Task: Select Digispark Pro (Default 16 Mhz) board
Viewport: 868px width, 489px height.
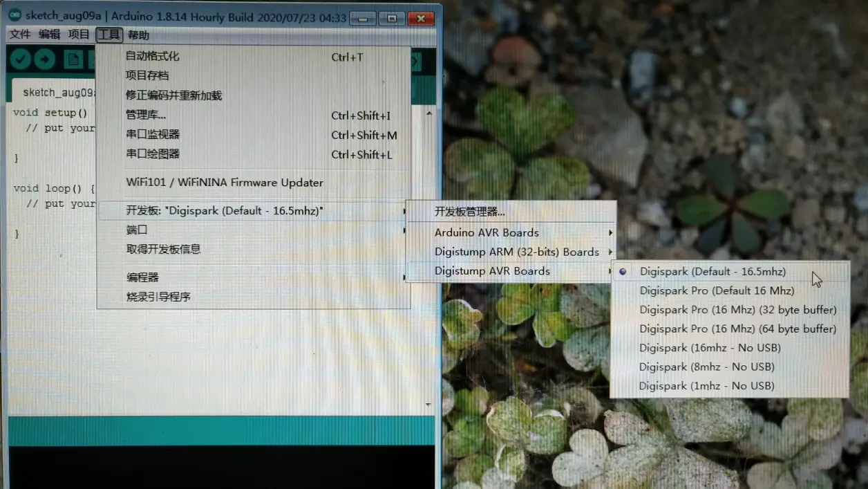Action: 730,290
